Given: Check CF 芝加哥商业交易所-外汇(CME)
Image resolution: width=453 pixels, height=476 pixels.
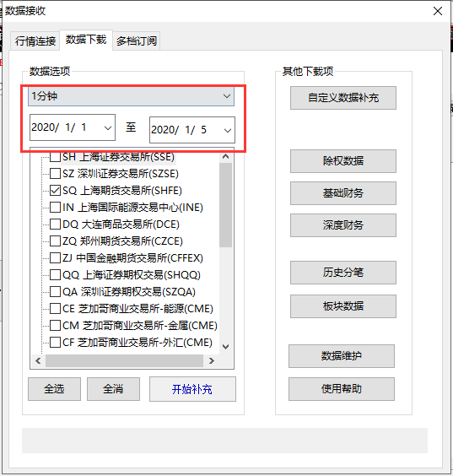Looking at the screenshot, I should point(55,343).
